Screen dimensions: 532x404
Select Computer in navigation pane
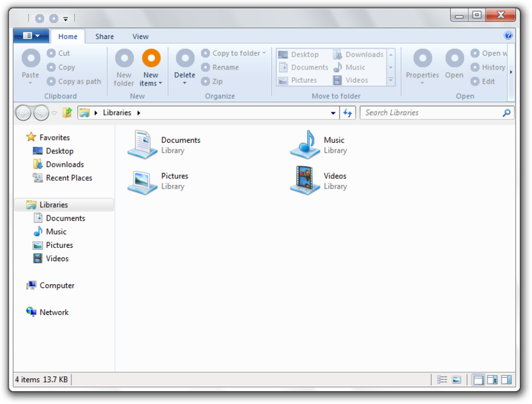pyautogui.click(x=51, y=285)
